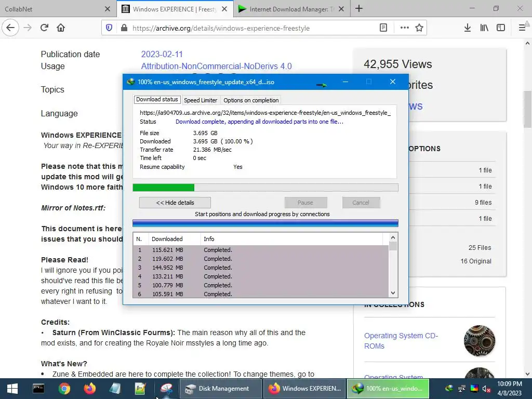Click the Cancel button in IDM

pyautogui.click(x=361, y=203)
